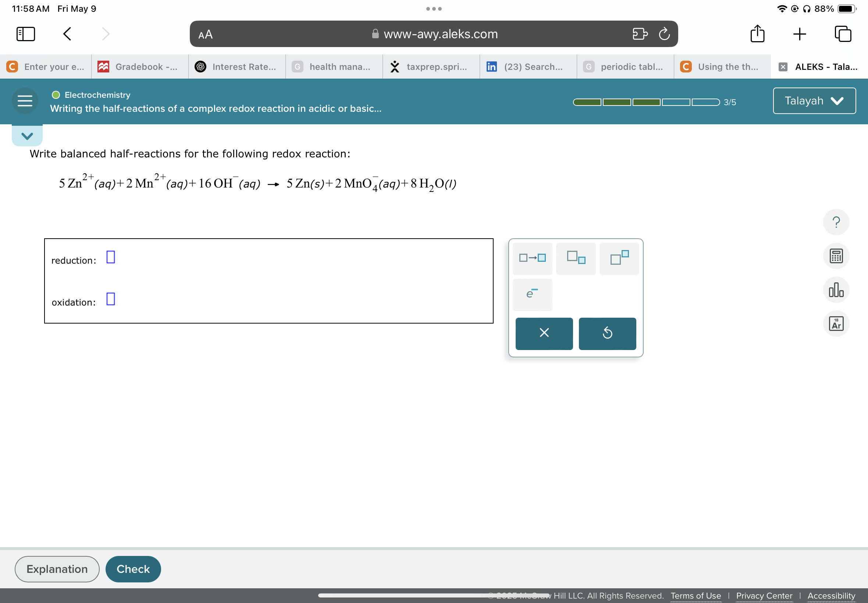Open the ALEKS calculator
This screenshot has width=868, height=603.
click(836, 256)
